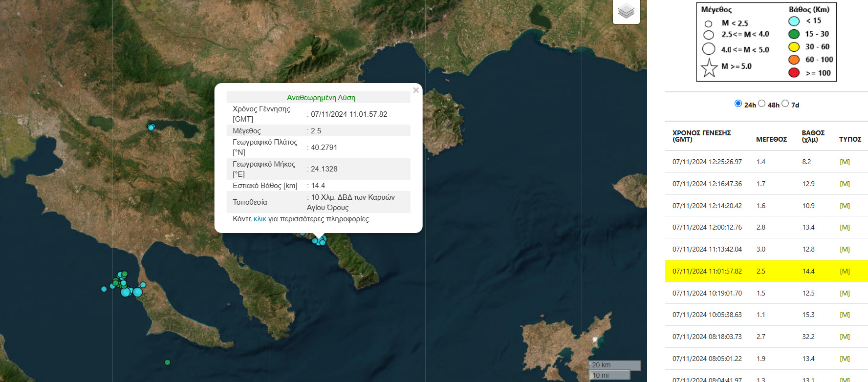Click the isolated cyan marker west of the cluster
Screen dimensions: 868x382
click(x=104, y=289)
